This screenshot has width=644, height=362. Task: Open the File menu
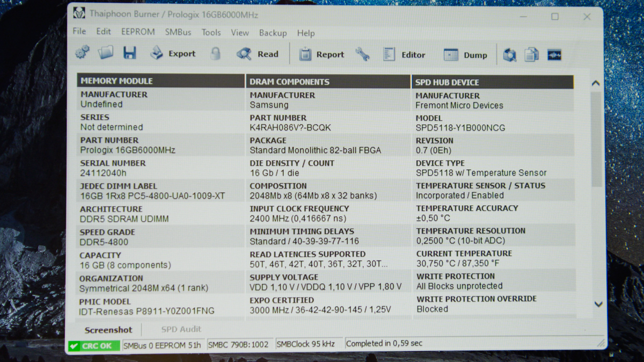[79, 31]
